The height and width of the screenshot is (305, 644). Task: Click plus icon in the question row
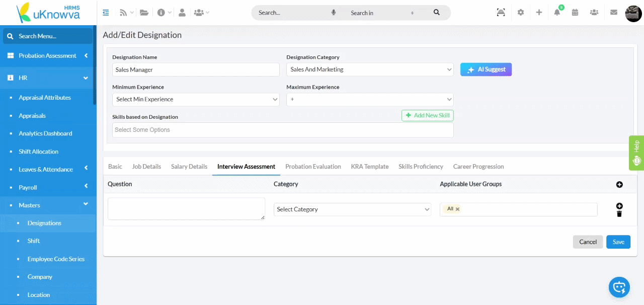coord(619,206)
